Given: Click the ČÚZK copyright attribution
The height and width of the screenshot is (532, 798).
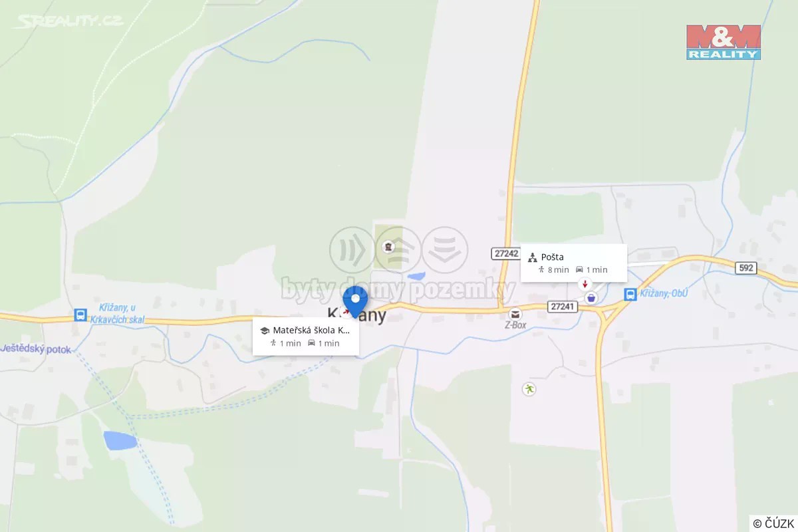Looking at the screenshot, I should pos(773,523).
